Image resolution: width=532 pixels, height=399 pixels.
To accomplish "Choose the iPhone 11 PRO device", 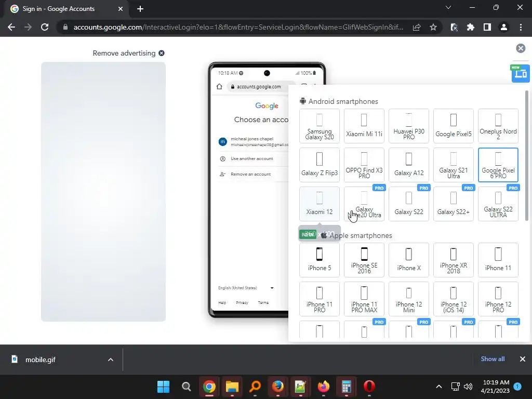I will [320, 299].
